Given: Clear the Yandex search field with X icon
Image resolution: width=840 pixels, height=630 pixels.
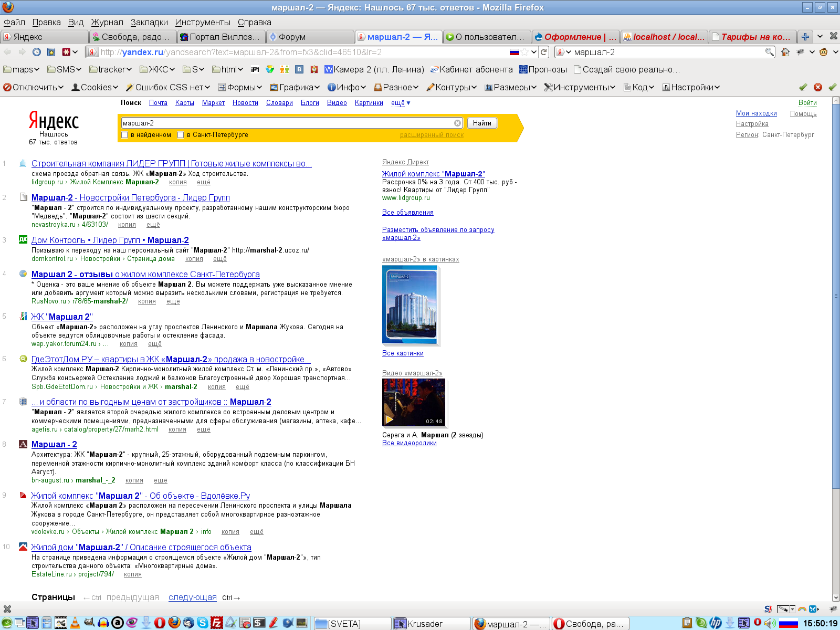Looking at the screenshot, I should click(x=457, y=123).
